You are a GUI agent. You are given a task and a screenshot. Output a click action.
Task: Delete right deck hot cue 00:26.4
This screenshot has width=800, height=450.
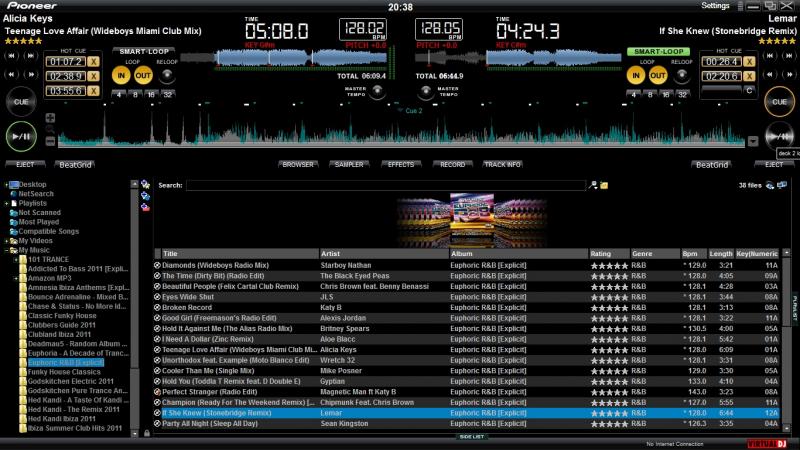click(x=748, y=62)
